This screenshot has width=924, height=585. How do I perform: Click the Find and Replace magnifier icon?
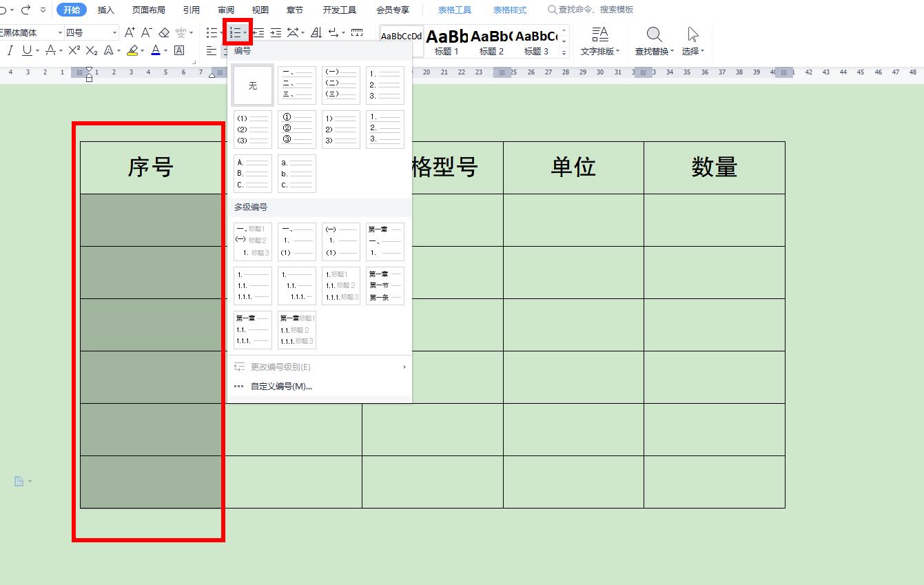click(x=655, y=34)
